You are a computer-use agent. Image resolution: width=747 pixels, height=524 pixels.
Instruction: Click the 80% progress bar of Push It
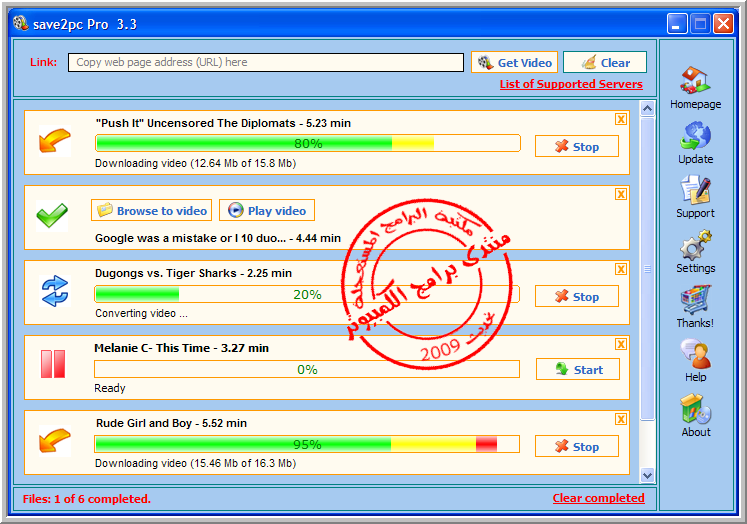coord(308,143)
